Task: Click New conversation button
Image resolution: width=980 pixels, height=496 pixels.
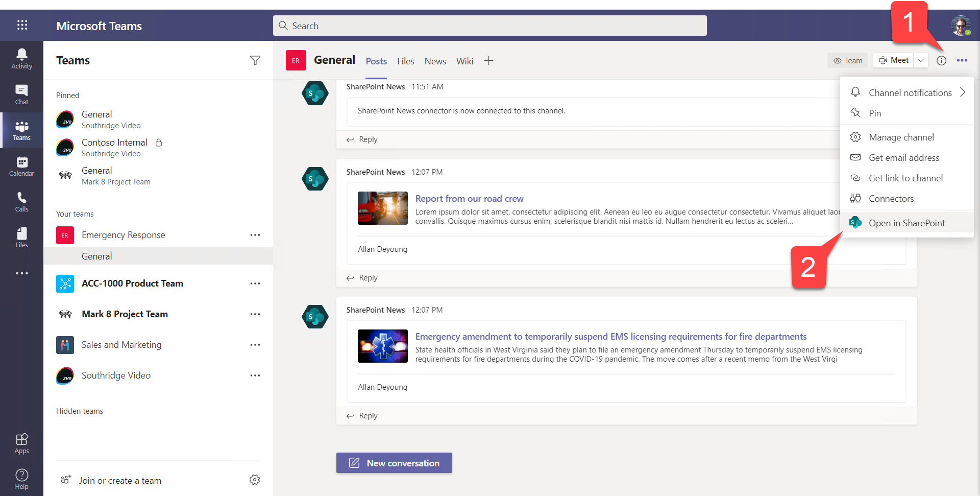Action: pyautogui.click(x=394, y=463)
